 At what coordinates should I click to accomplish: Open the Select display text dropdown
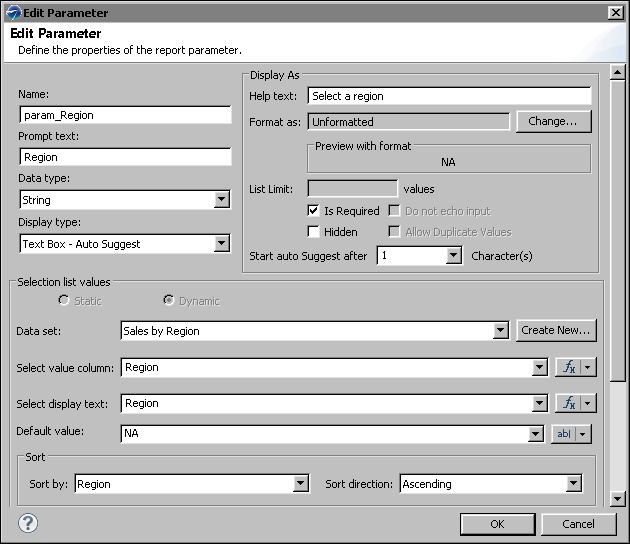click(539, 403)
